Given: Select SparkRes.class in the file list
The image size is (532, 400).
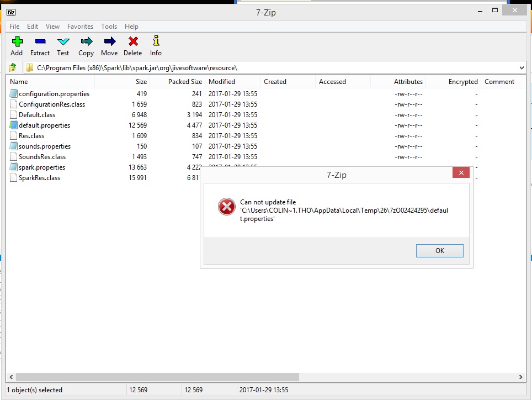Looking at the screenshot, I should [39, 178].
